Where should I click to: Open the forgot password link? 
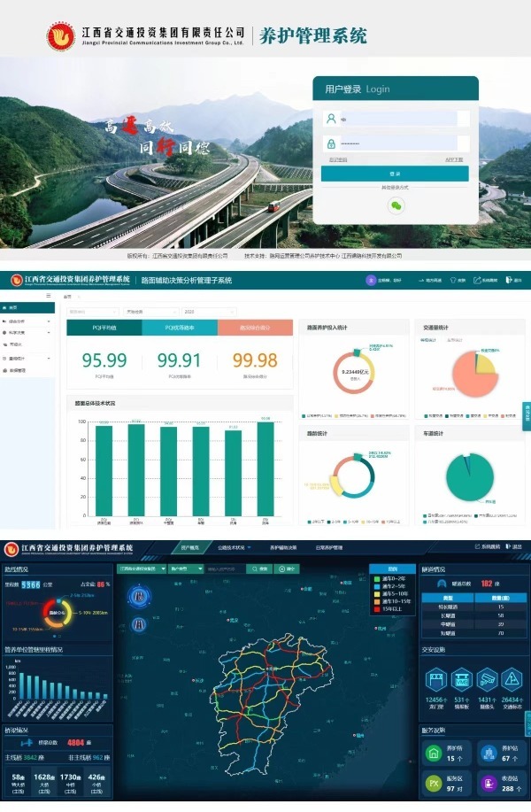point(338,159)
